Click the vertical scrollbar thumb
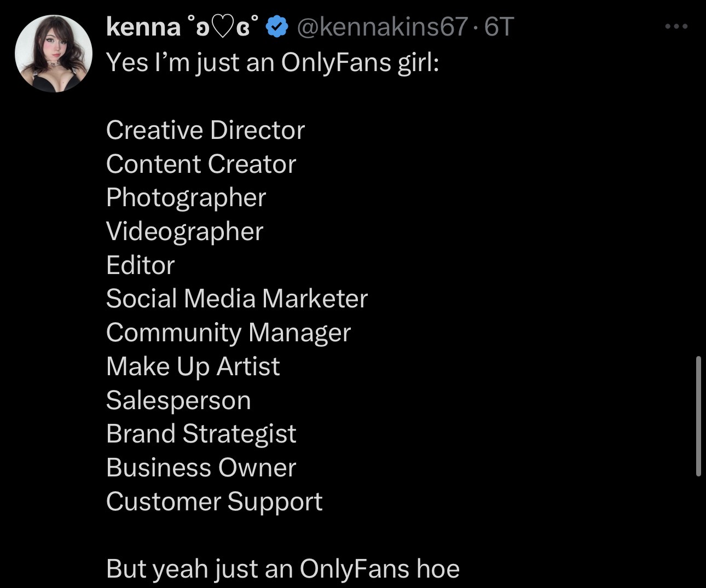 pos(698,416)
